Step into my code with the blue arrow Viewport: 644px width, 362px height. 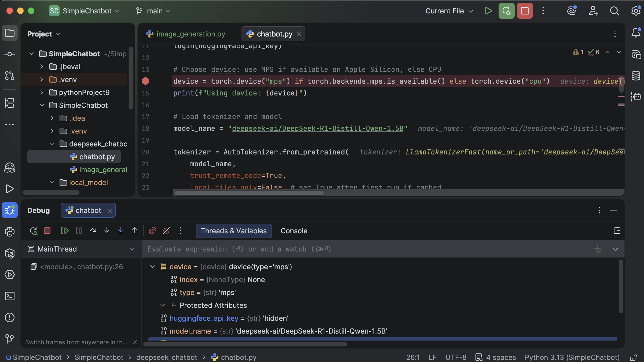120,231
